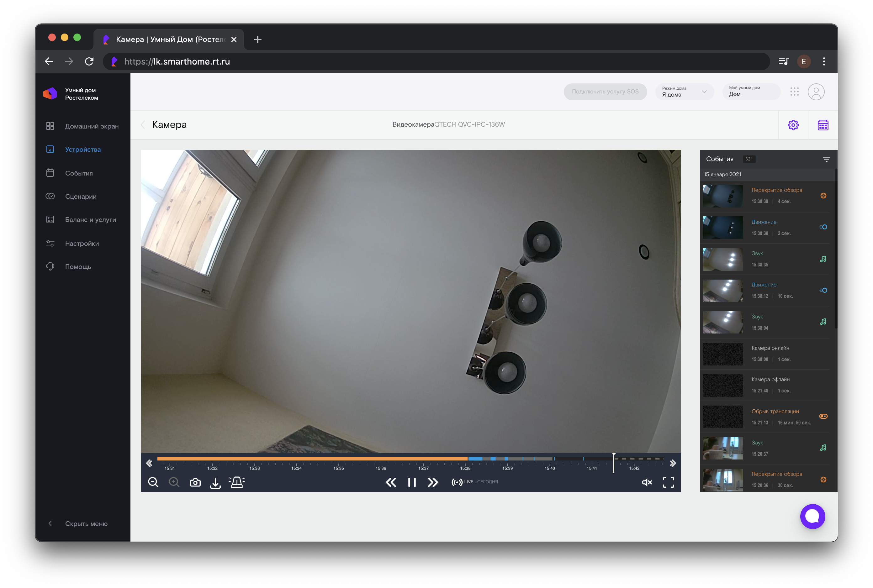Open Сценарии in the sidebar
This screenshot has width=873, height=588.
pyautogui.click(x=81, y=197)
